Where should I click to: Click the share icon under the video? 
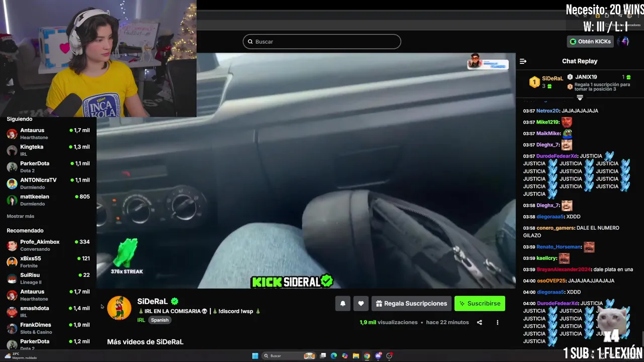tap(479, 322)
